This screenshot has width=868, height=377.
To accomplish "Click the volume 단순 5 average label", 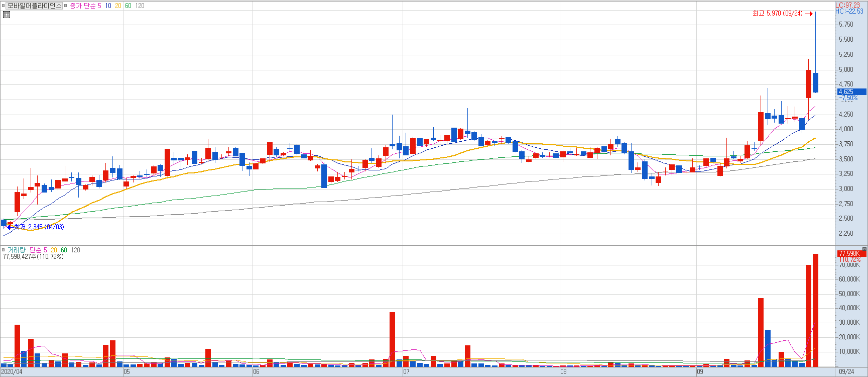I will coord(38,250).
